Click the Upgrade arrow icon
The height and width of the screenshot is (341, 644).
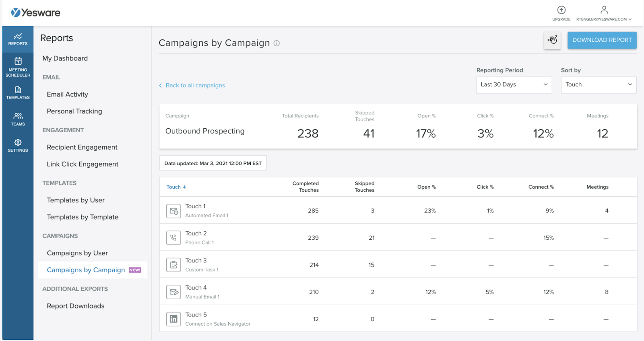pyautogui.click(x=561, y=10)
